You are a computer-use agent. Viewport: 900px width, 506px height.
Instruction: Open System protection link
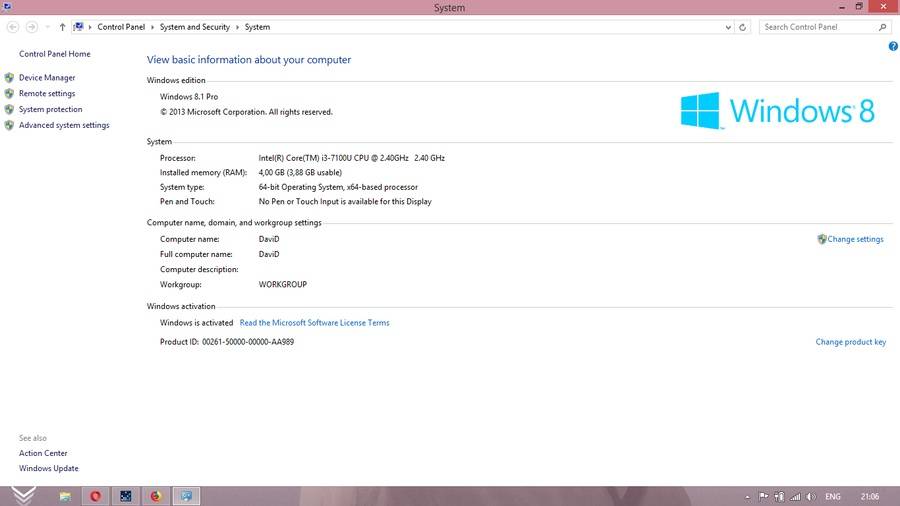tap(51, 109)
